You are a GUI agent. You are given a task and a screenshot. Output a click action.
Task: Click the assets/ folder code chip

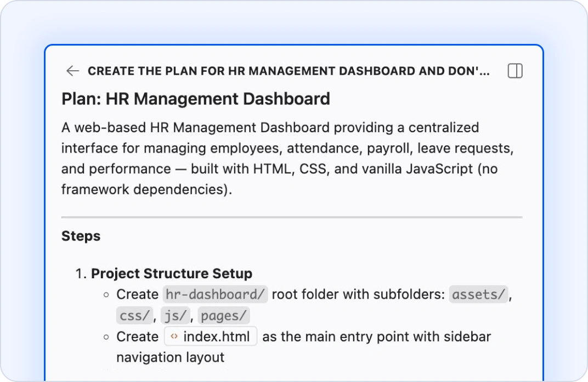click(478, 295)
